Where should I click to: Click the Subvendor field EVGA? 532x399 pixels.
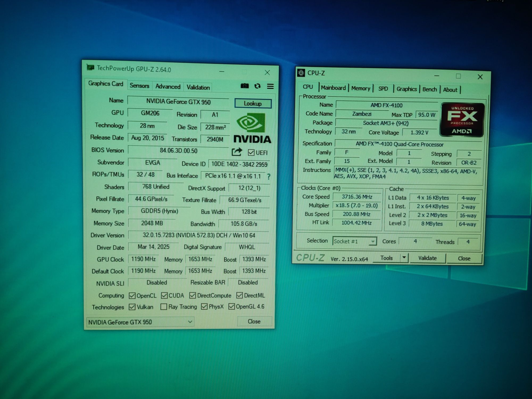click(152, 163)
